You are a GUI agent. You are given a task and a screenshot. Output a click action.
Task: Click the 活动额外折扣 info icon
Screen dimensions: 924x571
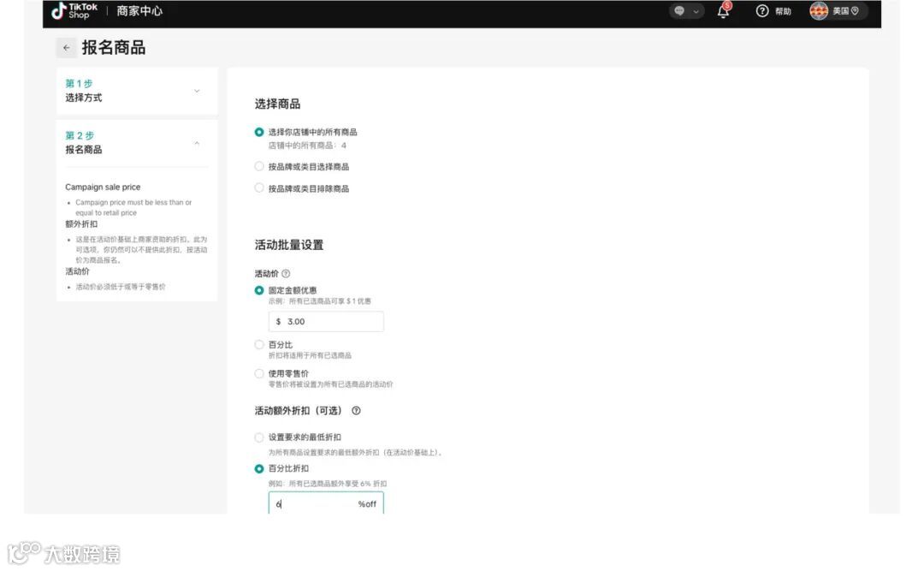click(x=356, y=411)
